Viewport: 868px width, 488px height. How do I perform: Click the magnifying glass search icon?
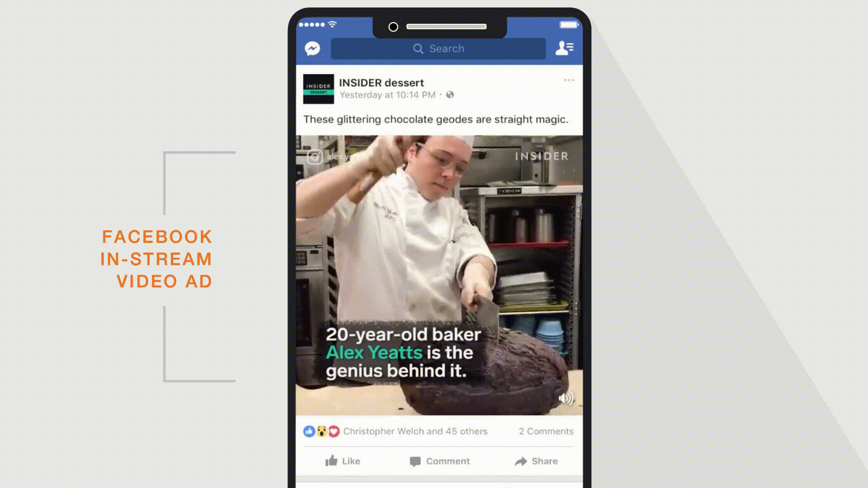418,49
